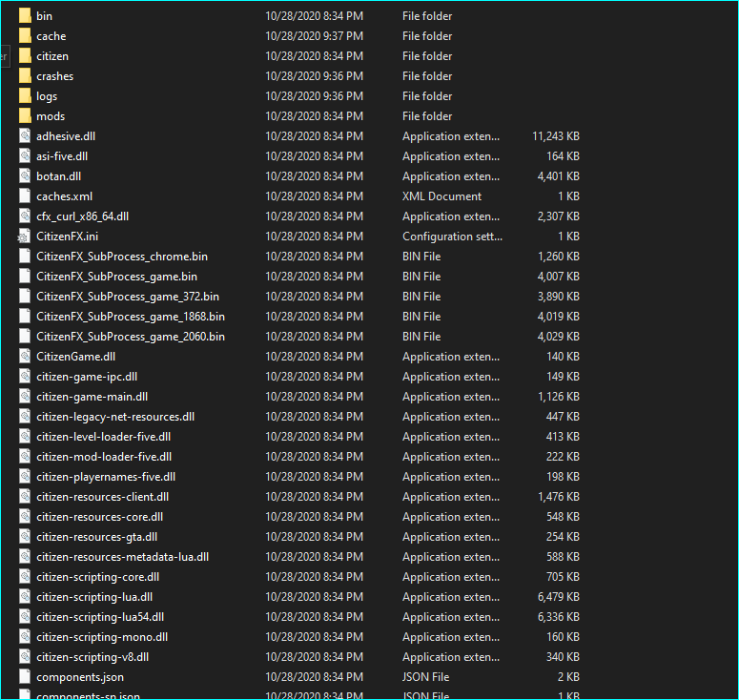Click the CitizenFX_SubProcess_chrome.bin file icon

(x=25, y=256)
